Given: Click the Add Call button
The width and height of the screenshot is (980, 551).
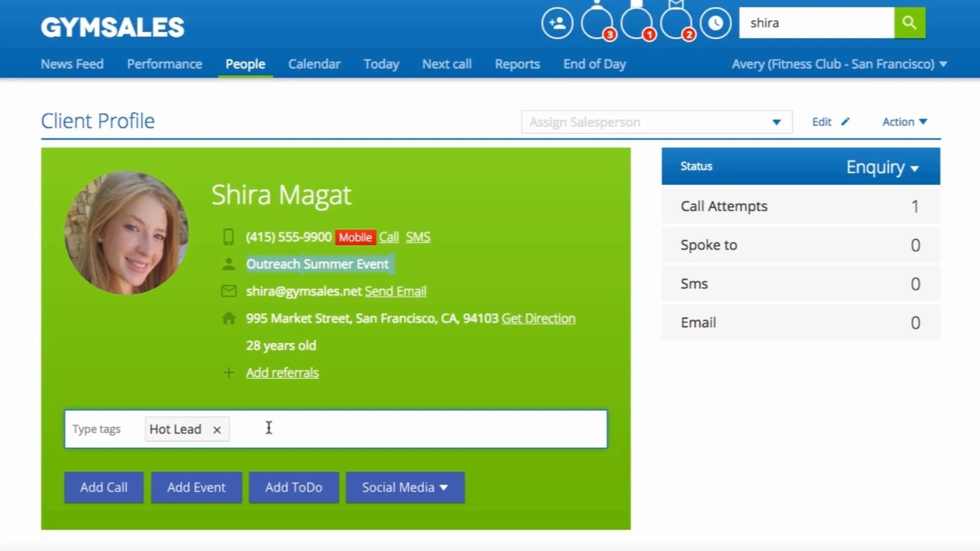Looking at the screenshot, I should (x=104, y=487).
